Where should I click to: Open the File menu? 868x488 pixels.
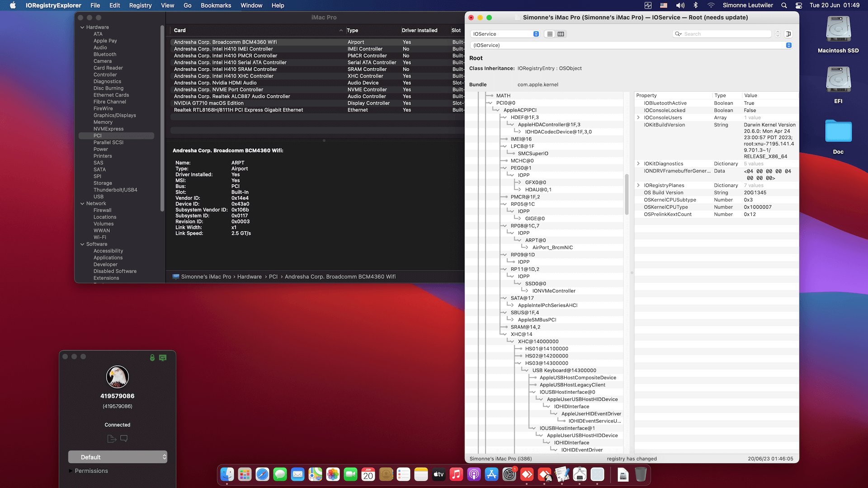click(x=95, y=5)
